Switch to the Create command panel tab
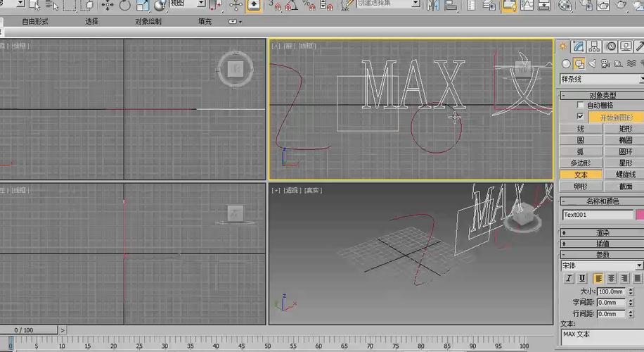644x352 pixels. tap(563, 46)
